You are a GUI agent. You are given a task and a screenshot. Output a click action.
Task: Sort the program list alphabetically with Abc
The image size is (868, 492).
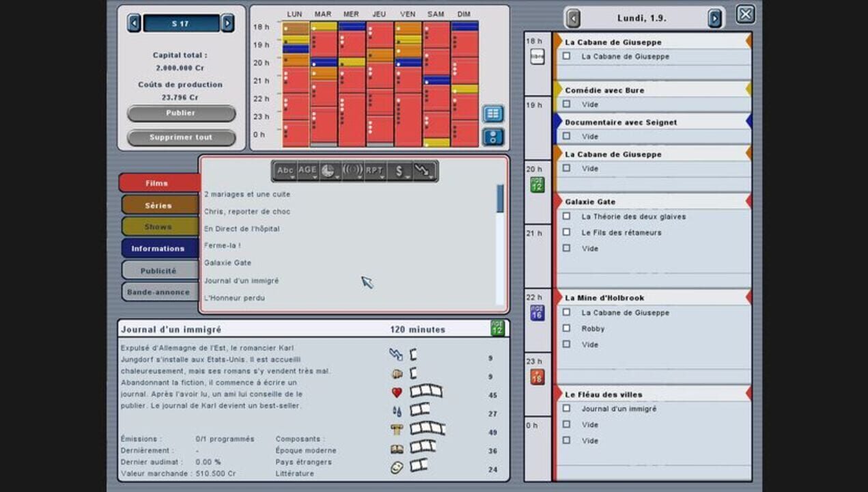[x=285, y=169]
